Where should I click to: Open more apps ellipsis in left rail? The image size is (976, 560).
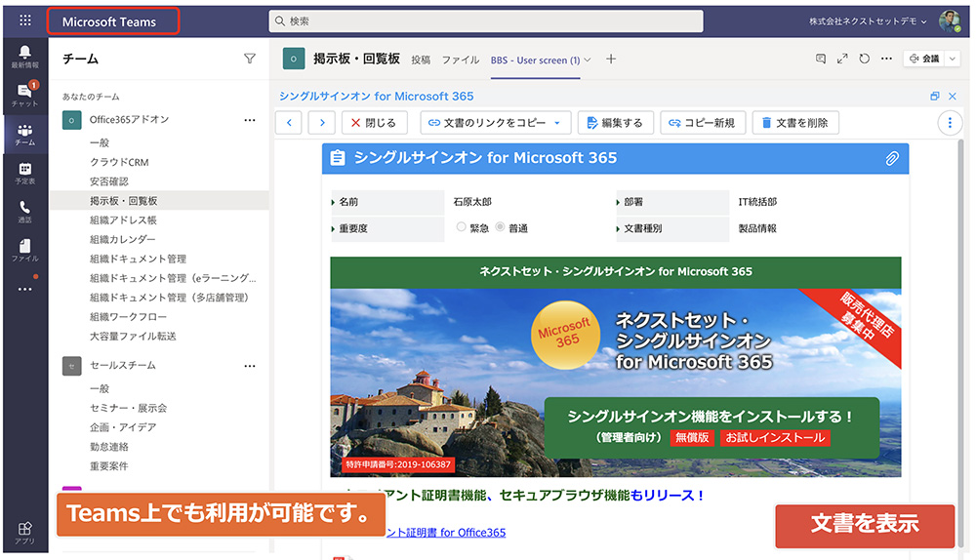[x=25, y=289]
